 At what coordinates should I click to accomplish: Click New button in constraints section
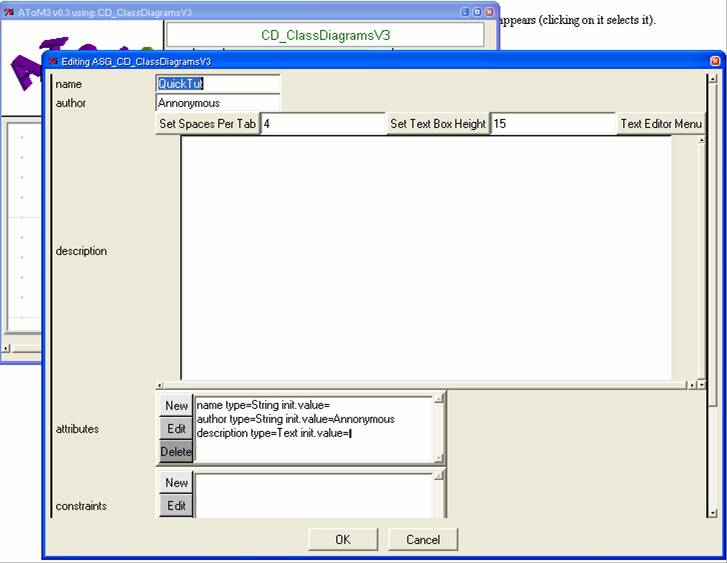[x=176, y=483]
